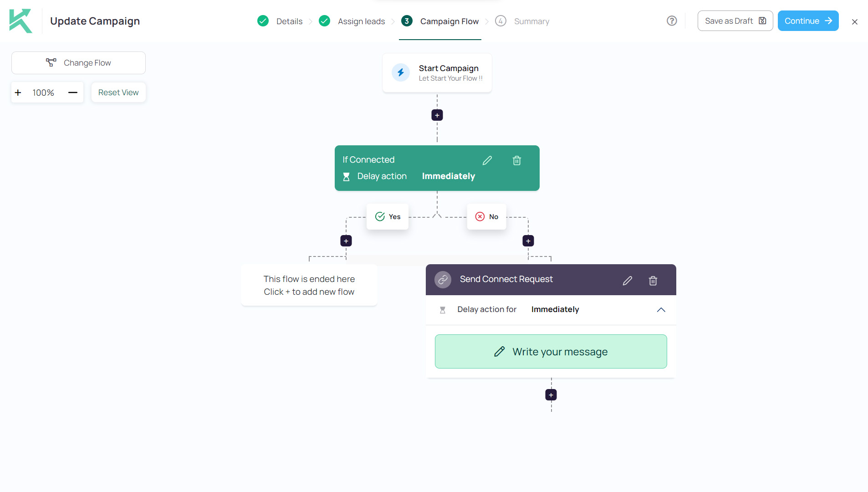The width and height of the screenshot is (868, 492).
Task: Click the Save as Draft button
Action: click(x=735, y=21)
